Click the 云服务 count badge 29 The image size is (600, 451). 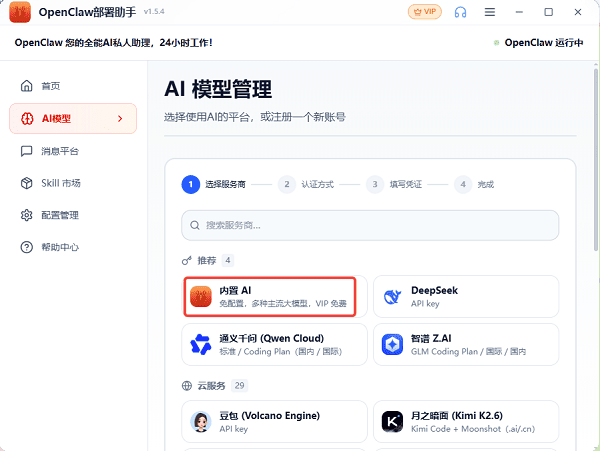pyautogui.click(x=240, y=385)
